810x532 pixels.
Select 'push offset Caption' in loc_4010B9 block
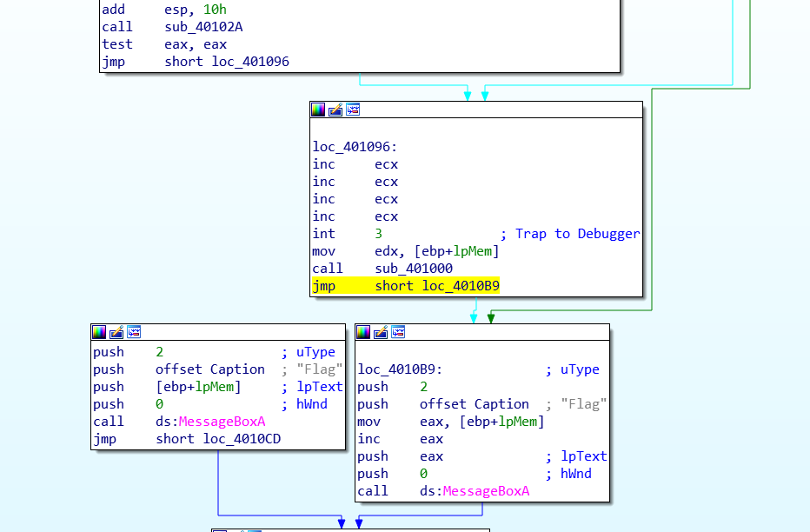pyautogui.click(x=444, y=404)
